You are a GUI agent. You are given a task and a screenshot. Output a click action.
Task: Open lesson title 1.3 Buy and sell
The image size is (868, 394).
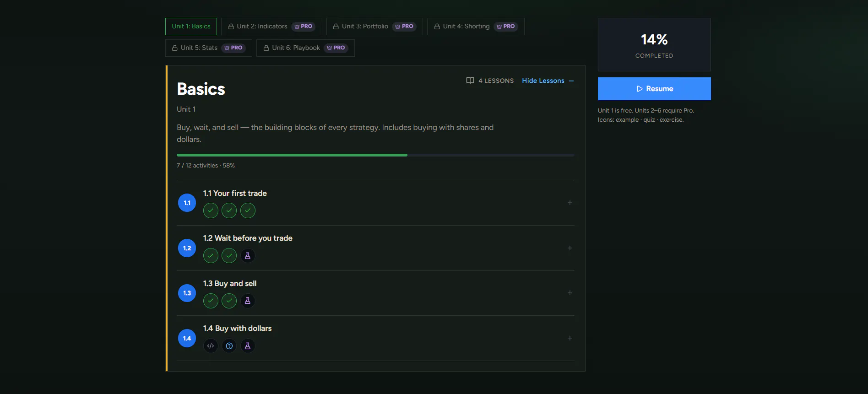click(x=230, y=284)
